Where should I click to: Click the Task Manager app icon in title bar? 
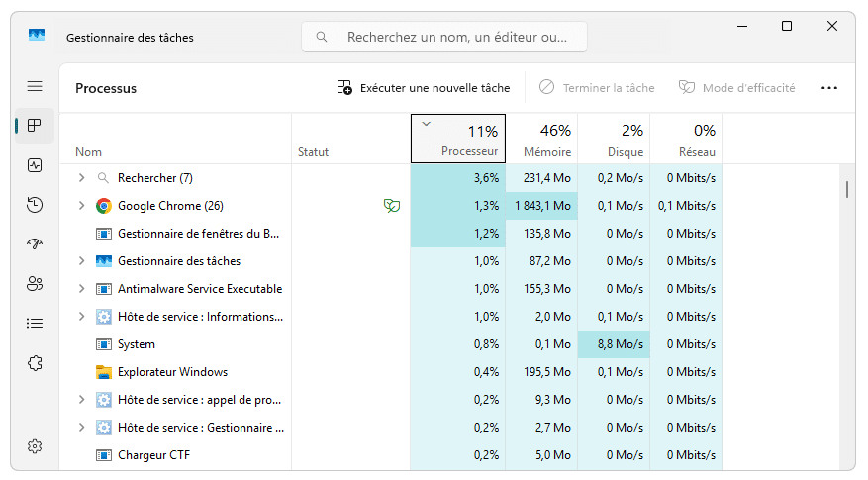pyautogui.click(x=37, y=36)
